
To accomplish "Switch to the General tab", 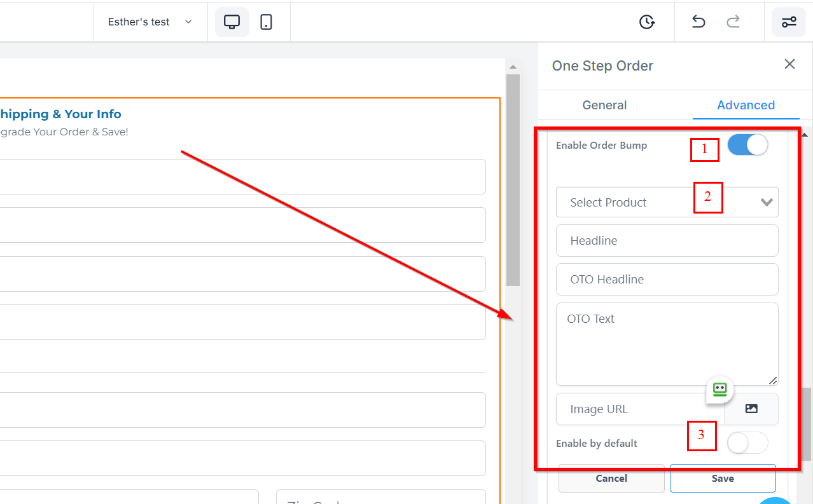I will point(604,105).
